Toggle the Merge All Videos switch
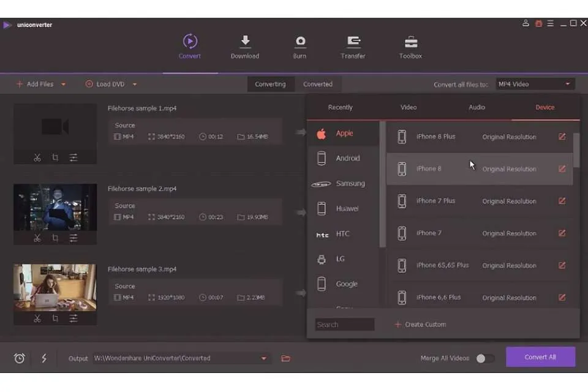 pos(485,358)
